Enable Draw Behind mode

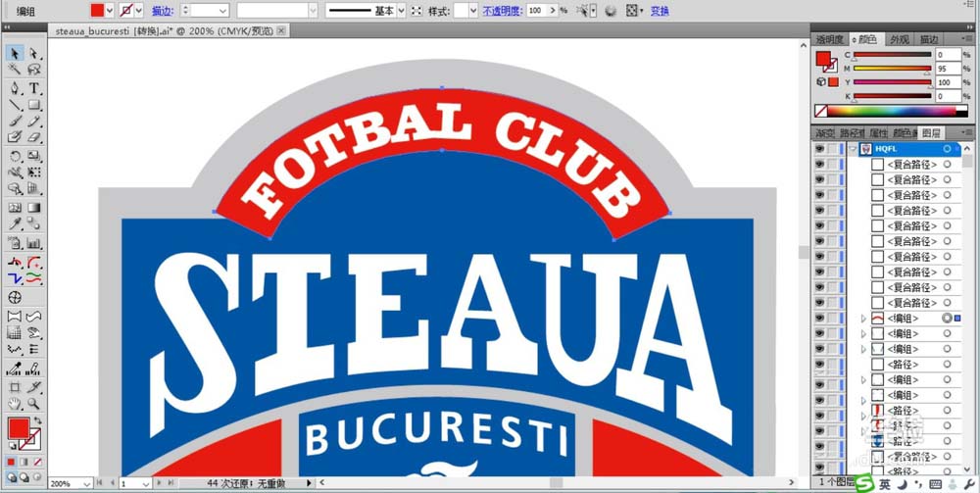(x=24, y=477)
